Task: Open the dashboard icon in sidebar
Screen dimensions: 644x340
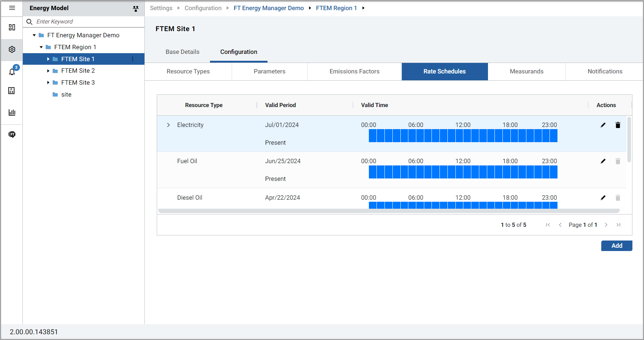Action: pyautogui.click(x=12, y=27)
